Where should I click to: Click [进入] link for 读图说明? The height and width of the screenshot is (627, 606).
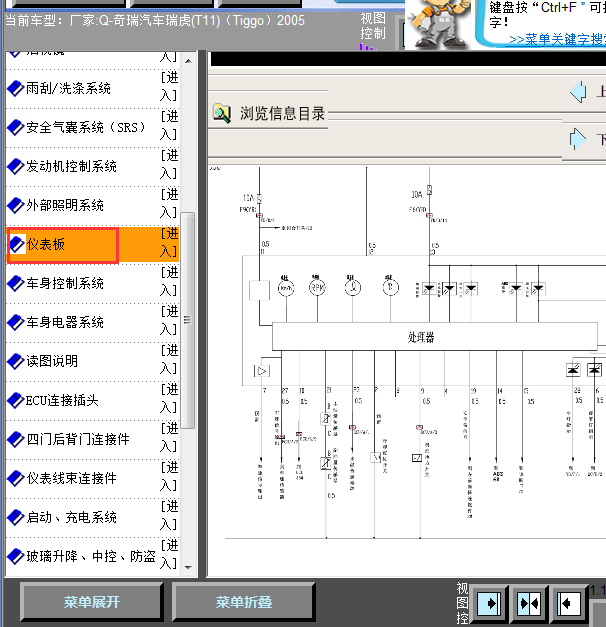[x=169, y=359]
